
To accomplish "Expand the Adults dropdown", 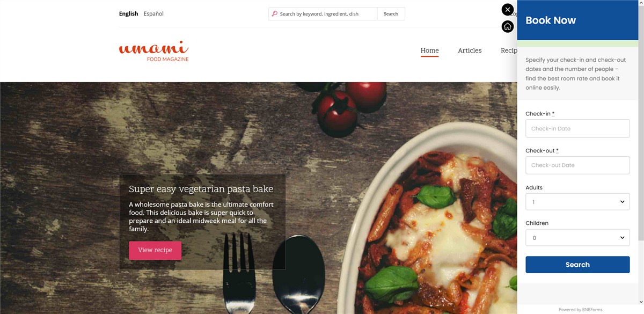I will (577, 202).
